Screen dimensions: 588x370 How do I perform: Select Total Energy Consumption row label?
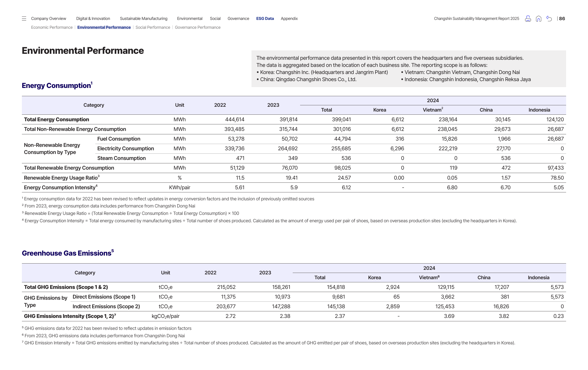(x=56, y=120)
